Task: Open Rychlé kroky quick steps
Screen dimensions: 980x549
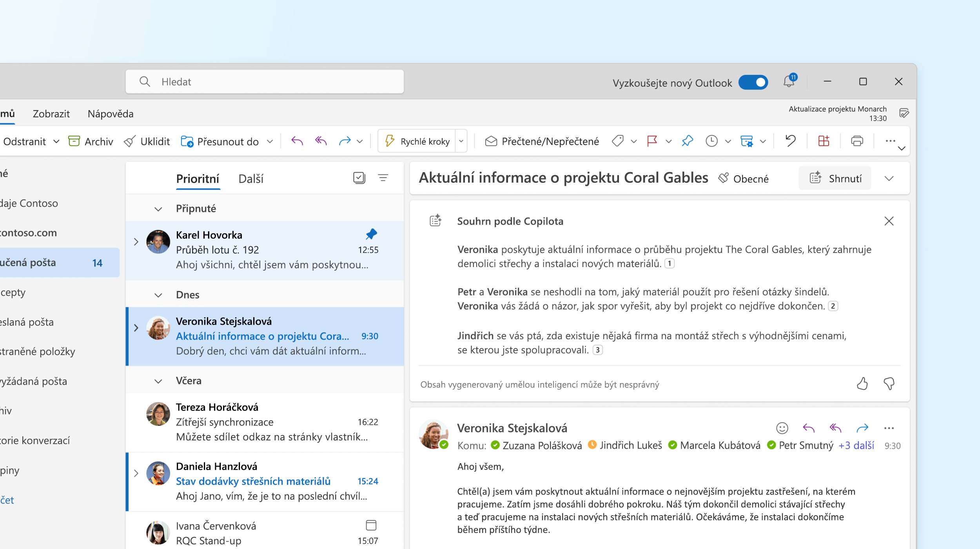Action: pyautogui.click(x=417, y=141)
